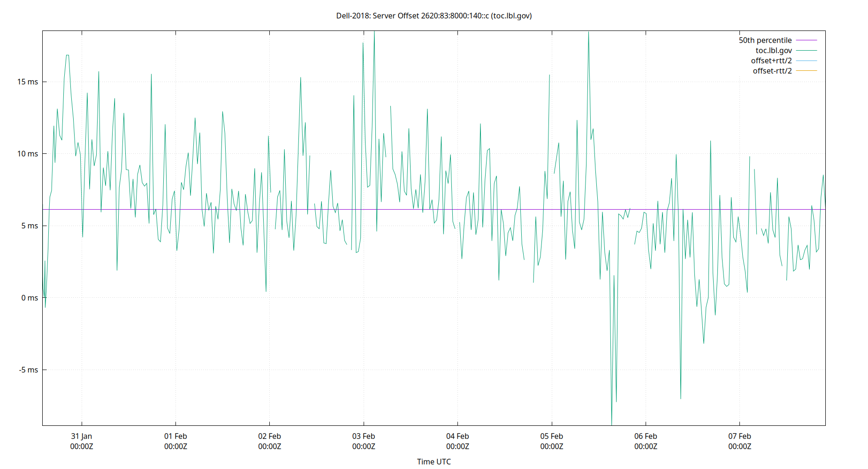The height and width of the screenshot is (469, 868).
Task: Select the '50th percentile' legend entry
Action: (765, 40)
